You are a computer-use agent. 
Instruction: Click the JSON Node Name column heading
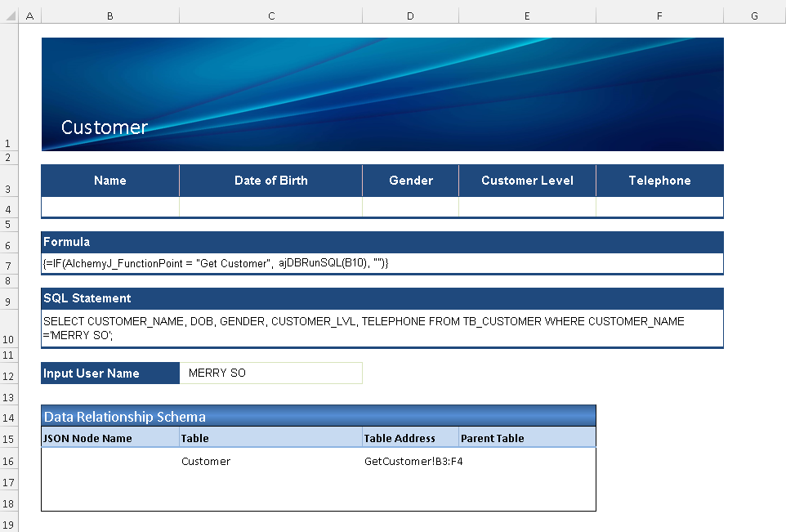110,438
